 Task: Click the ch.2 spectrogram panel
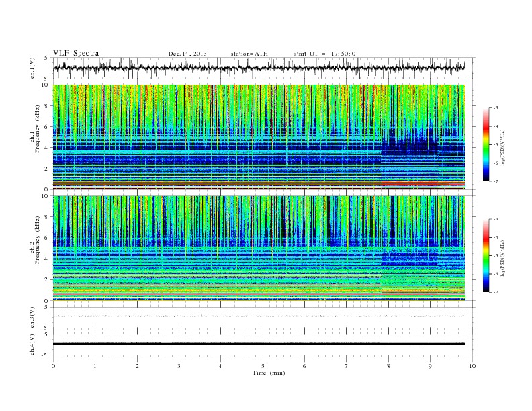click(x=259, y=248)
